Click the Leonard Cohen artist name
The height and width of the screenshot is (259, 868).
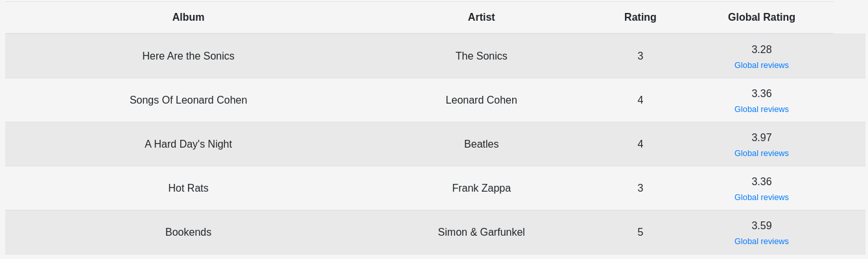(481, 100)
